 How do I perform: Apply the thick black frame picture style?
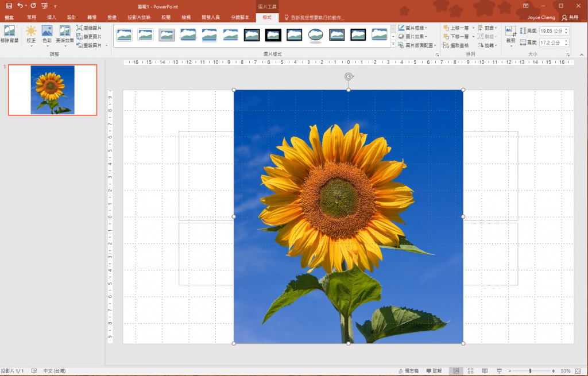pyautogui.click(x=273, y=35)
